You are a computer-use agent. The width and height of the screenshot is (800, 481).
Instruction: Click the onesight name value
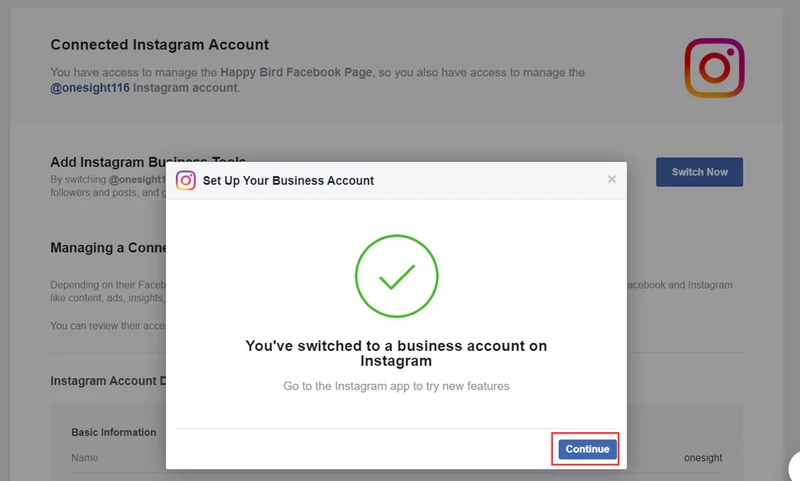click(x=703, y=458)
